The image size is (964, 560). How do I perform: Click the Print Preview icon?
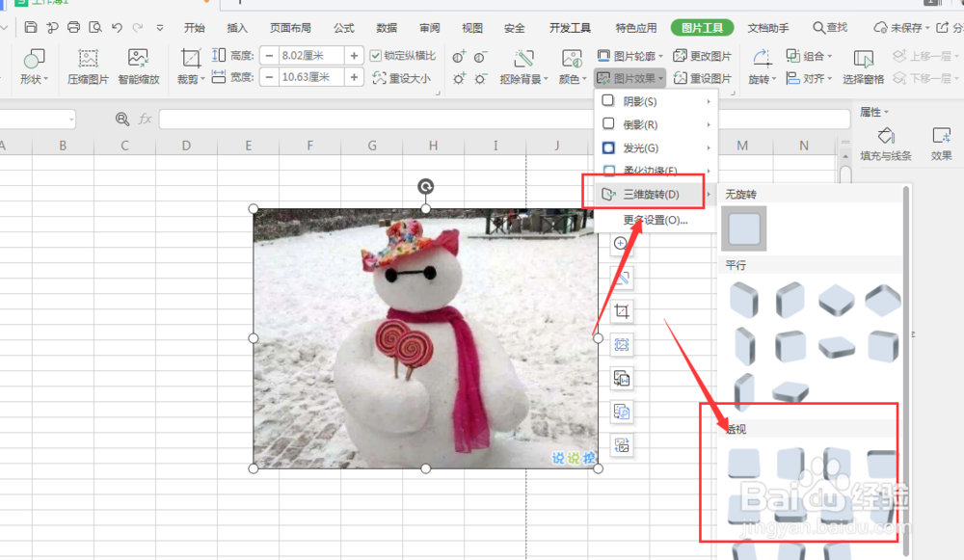point(95,27)
